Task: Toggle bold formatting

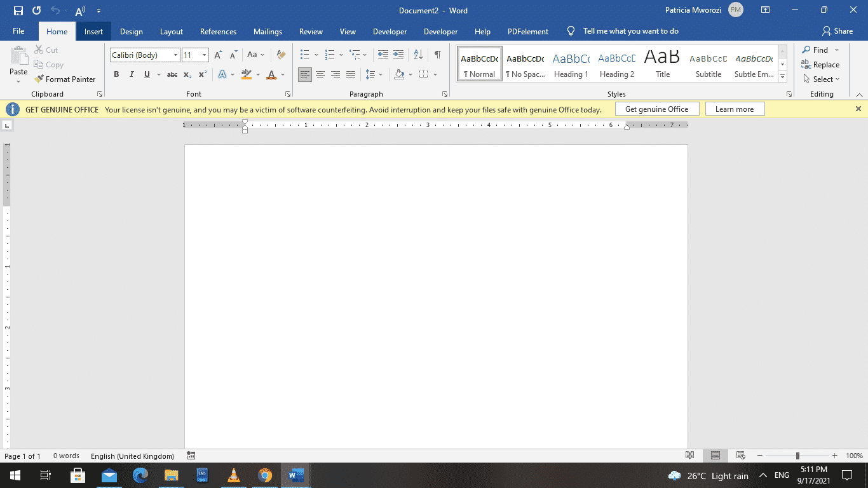Action: (116, 74)
